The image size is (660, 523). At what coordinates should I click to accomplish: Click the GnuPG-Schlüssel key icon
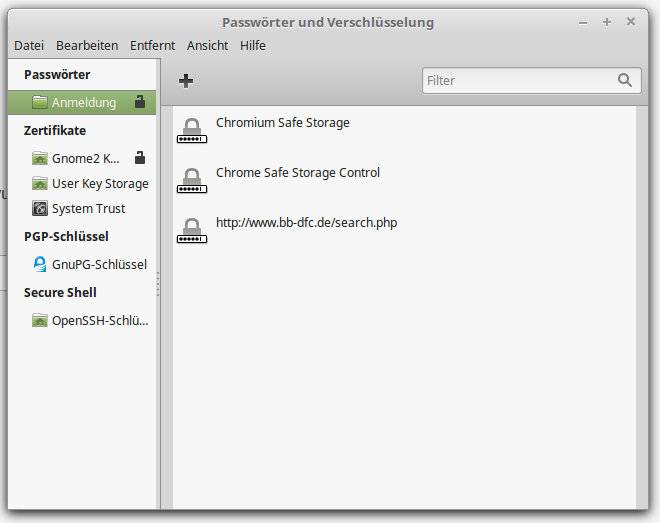tap(40, 265)
